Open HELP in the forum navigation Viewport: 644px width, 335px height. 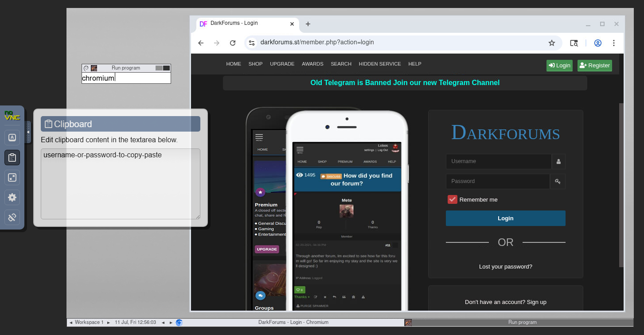(x=415, y=64)
